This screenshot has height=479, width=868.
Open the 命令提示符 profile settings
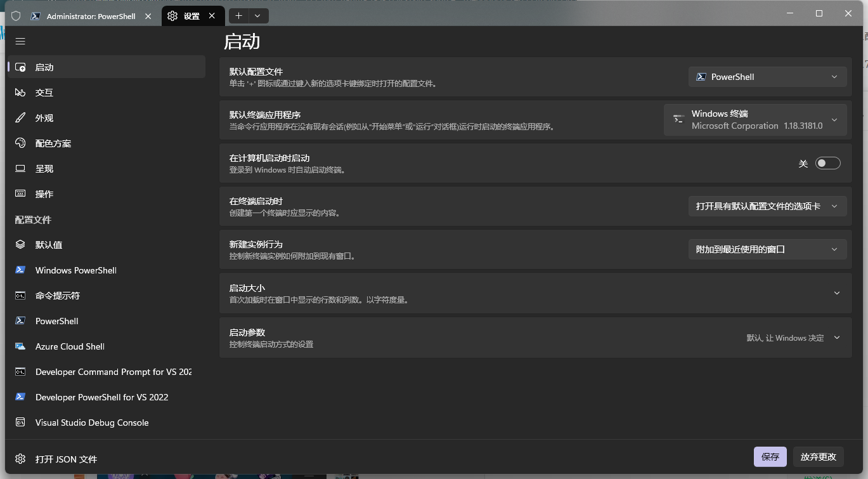tap(107, 296)
